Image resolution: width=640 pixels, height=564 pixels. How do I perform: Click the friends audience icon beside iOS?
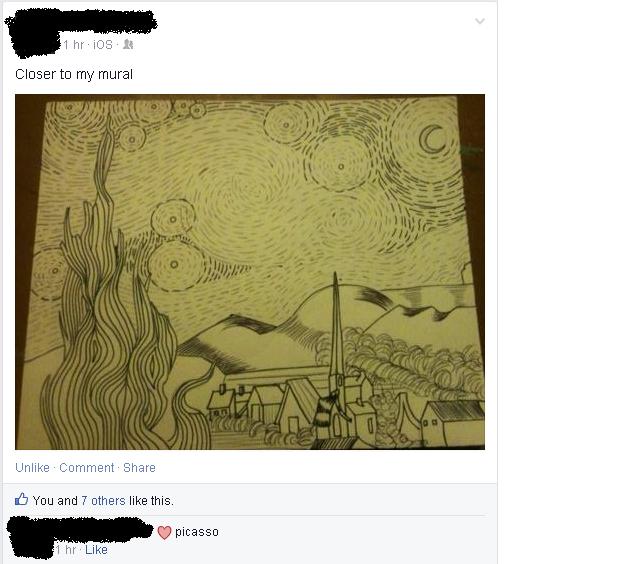click(128, 44)
